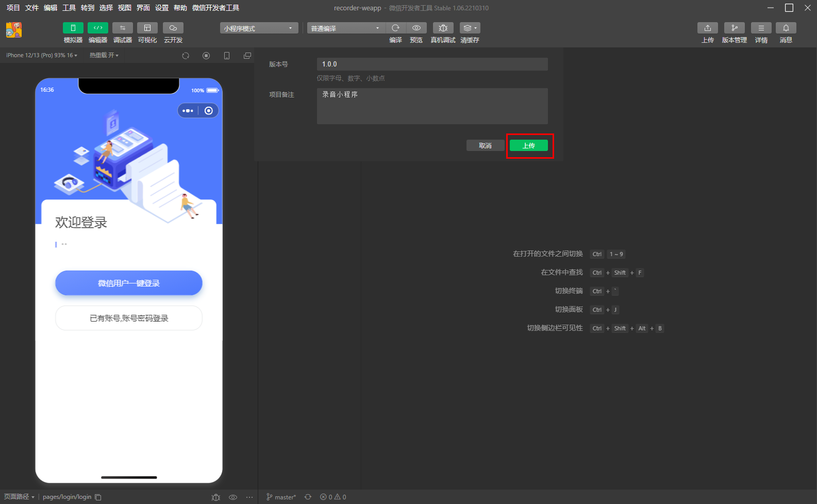Click the miniprogram capsule more-dots icon

(188, 111)
